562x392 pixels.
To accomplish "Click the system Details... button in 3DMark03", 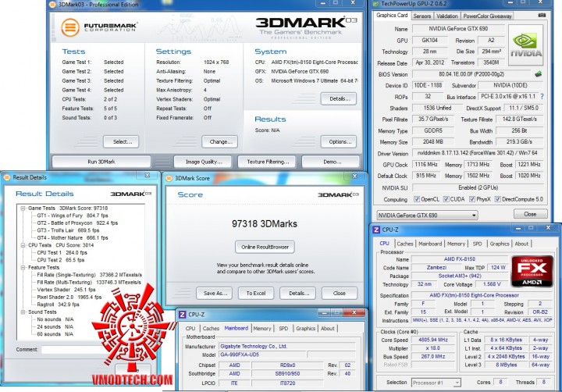I will 339,98.
